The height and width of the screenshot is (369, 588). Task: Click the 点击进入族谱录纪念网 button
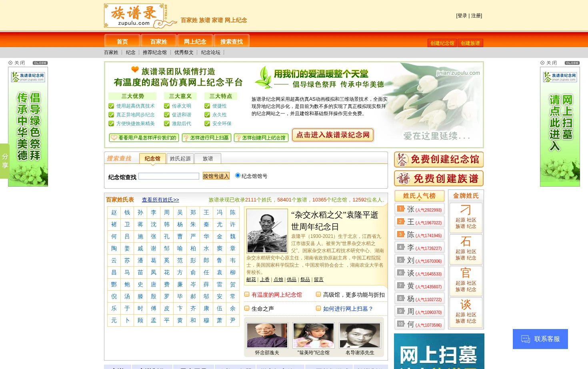coord(333,135)
